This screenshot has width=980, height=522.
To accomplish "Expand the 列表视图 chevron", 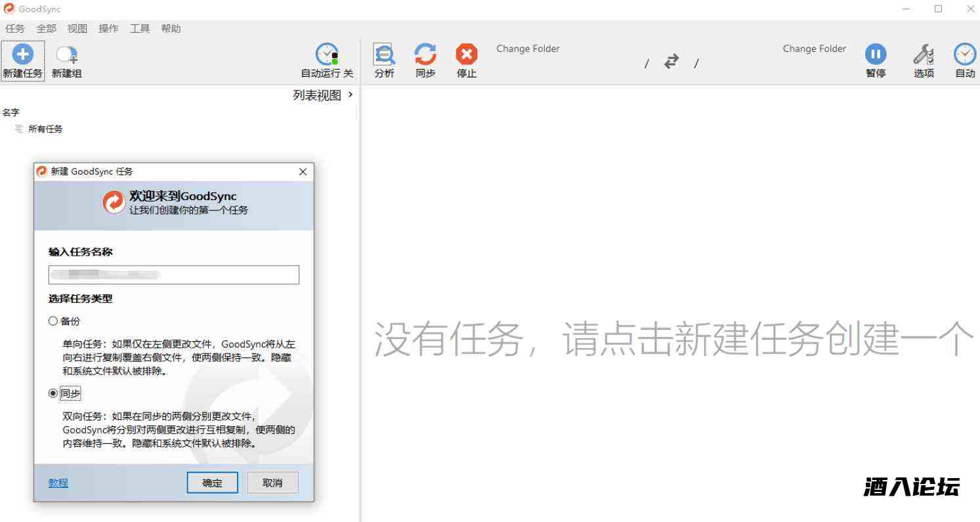I will pos(351,95).
